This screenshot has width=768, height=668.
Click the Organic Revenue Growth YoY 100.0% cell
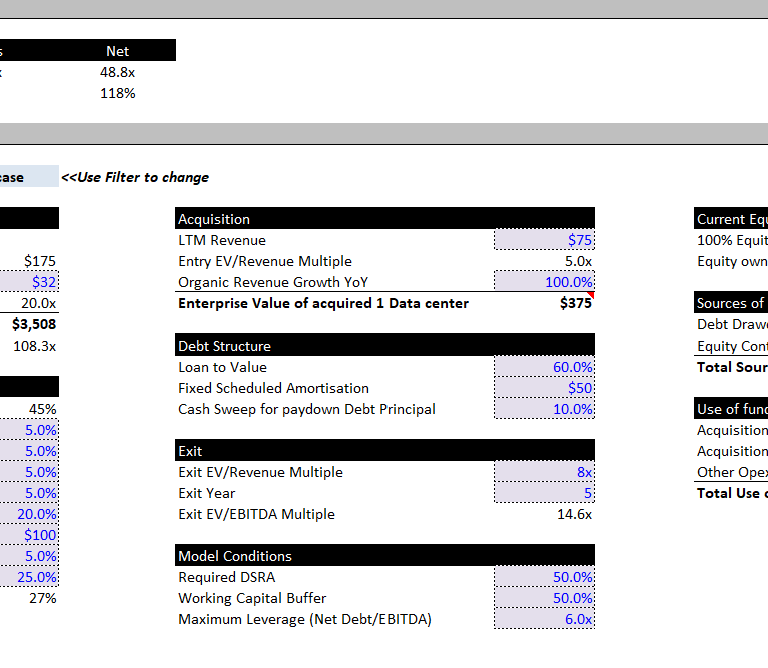544,282
